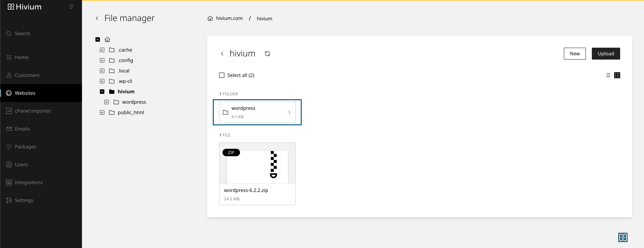Click the cPanel importer arrow icon
The height and width of the screenshot is (248, 644).
[9, 111]
